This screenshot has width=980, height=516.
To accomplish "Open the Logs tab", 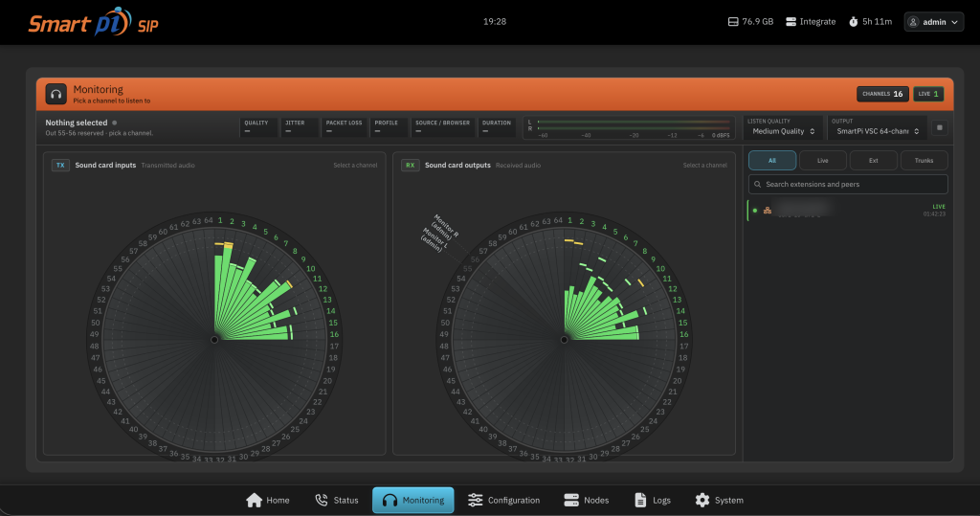I will [653, 501].
